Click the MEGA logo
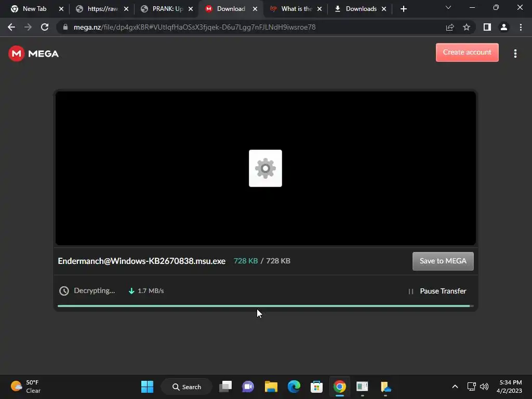532x399 pixels. 33,54
